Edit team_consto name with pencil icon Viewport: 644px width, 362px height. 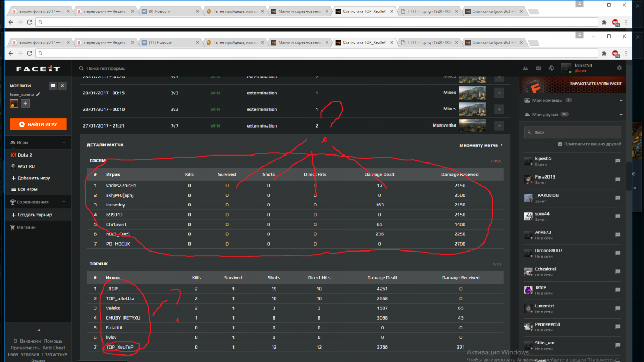pos(38,94)
